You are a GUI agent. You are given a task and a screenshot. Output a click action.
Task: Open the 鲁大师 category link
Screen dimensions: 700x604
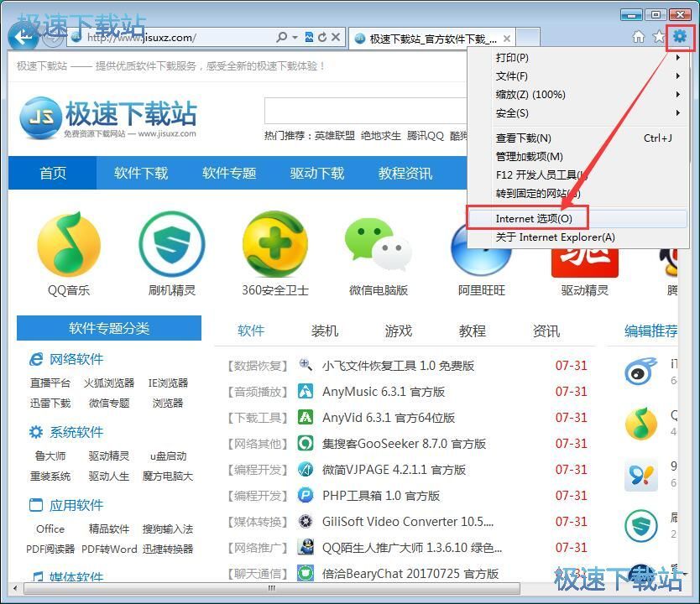(x=50, y=456)
